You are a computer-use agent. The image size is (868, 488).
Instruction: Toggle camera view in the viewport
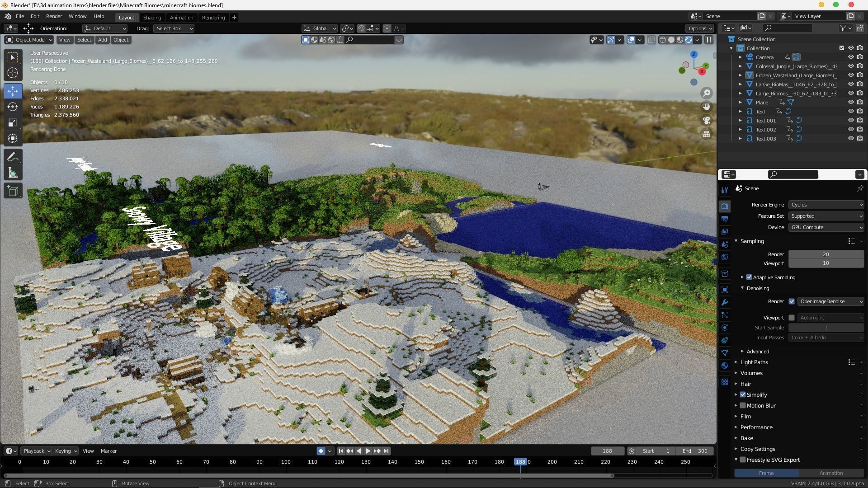pos(706,120)
